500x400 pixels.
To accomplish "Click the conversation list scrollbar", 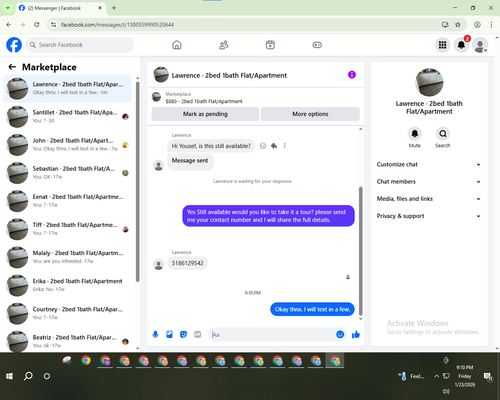I will [x=137, y=182].
